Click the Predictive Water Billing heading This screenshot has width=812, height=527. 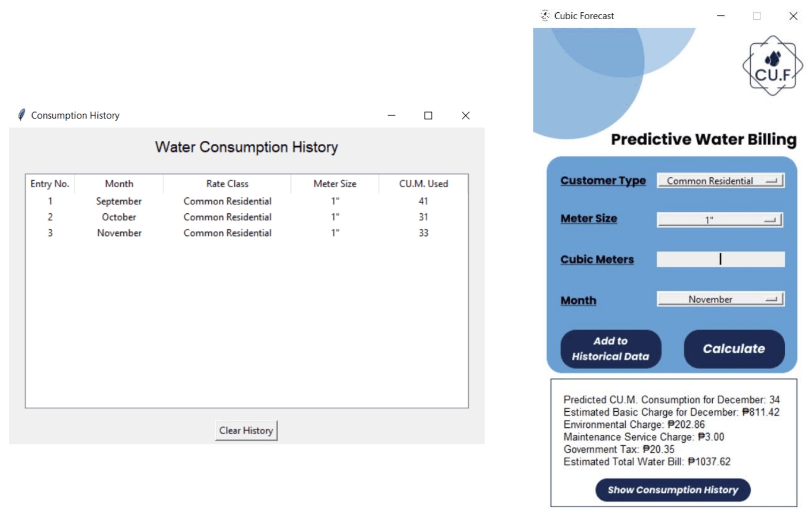pyautogui.click(x=704, y=139)
